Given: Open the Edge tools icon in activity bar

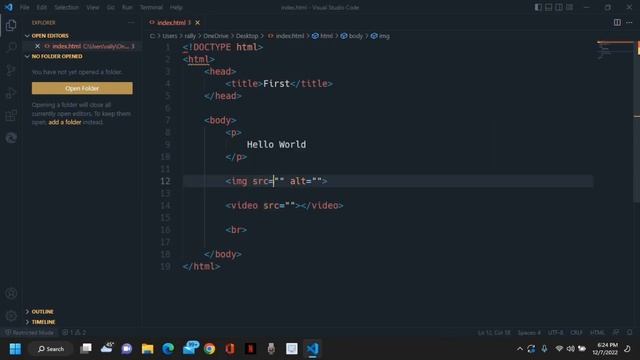Looking at the screenshot, I should pos(11,138).
